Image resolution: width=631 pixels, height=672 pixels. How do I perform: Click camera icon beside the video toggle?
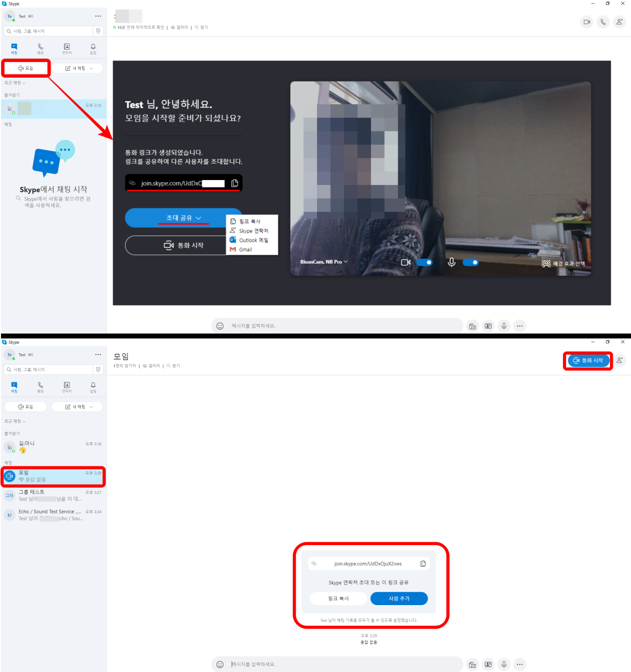click(406, 262)
